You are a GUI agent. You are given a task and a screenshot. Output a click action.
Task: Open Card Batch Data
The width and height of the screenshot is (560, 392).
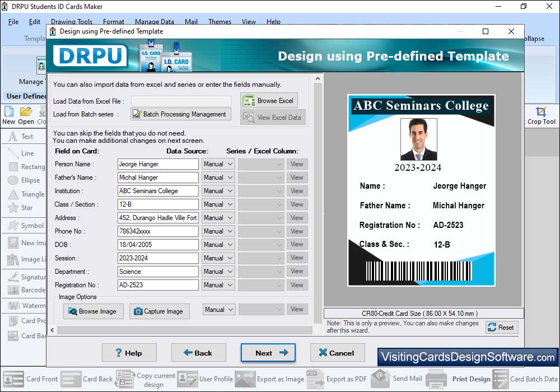pyautogui.click(x=525, y=379)
